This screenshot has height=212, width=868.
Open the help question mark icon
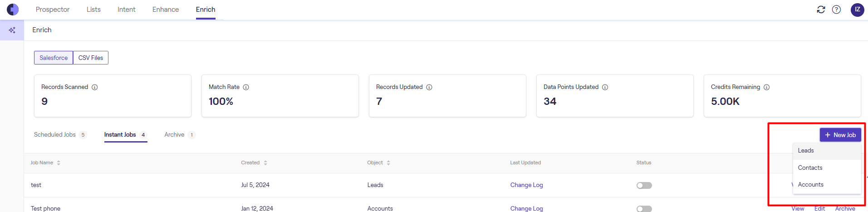click(836, 10)
